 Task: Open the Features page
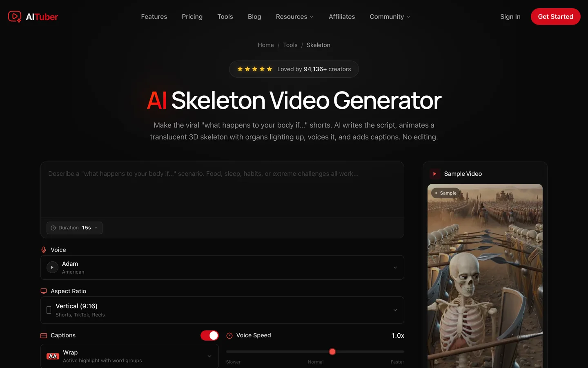tap(154, 17)
